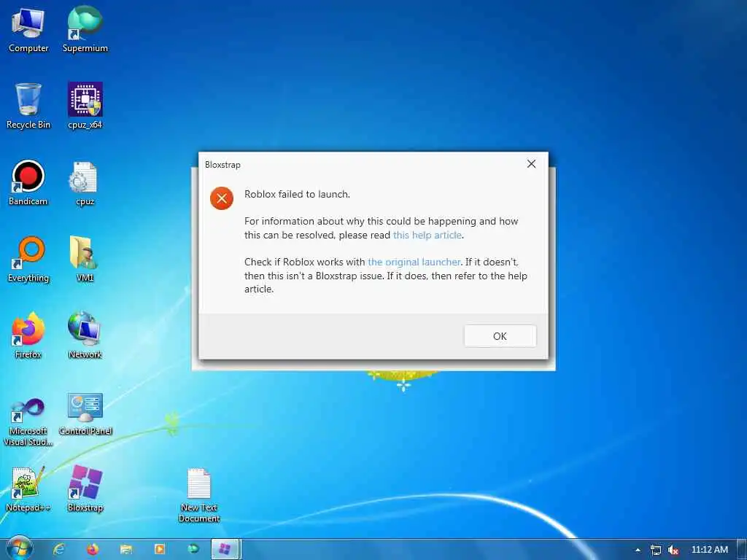Select the VM1 folder icon
The height and width of the screenshot is (560, 747).
[x=85, y=260]
